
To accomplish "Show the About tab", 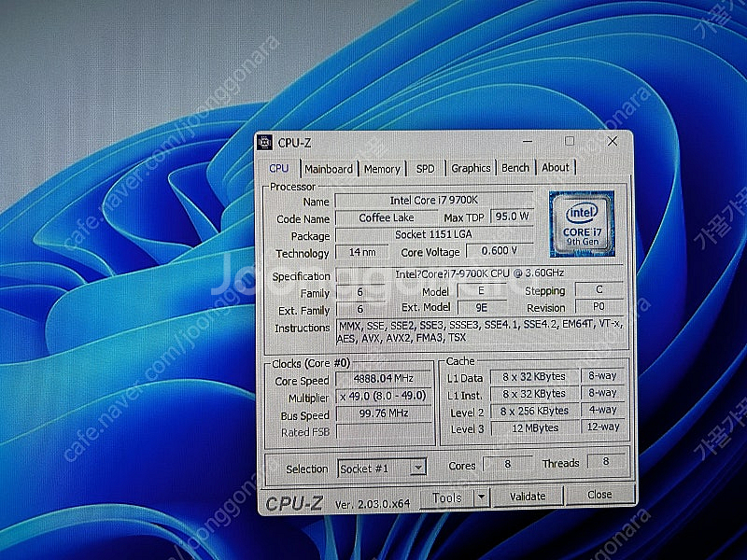I will point(556,168).
